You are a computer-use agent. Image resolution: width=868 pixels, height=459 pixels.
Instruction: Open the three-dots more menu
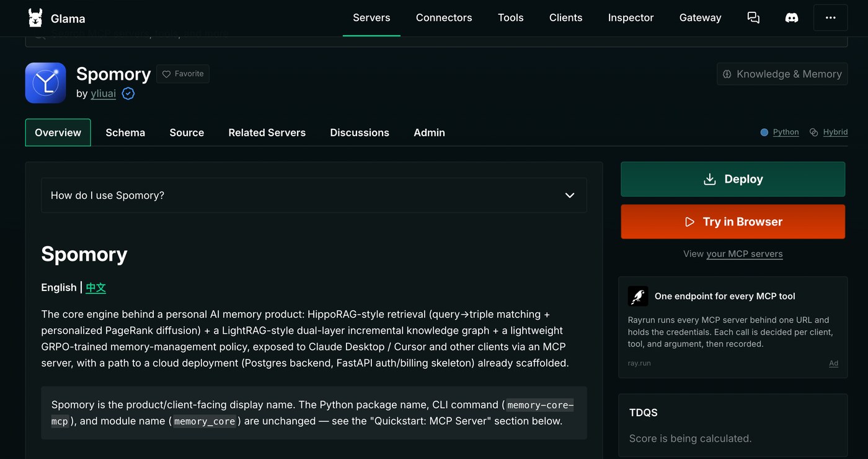830,18
